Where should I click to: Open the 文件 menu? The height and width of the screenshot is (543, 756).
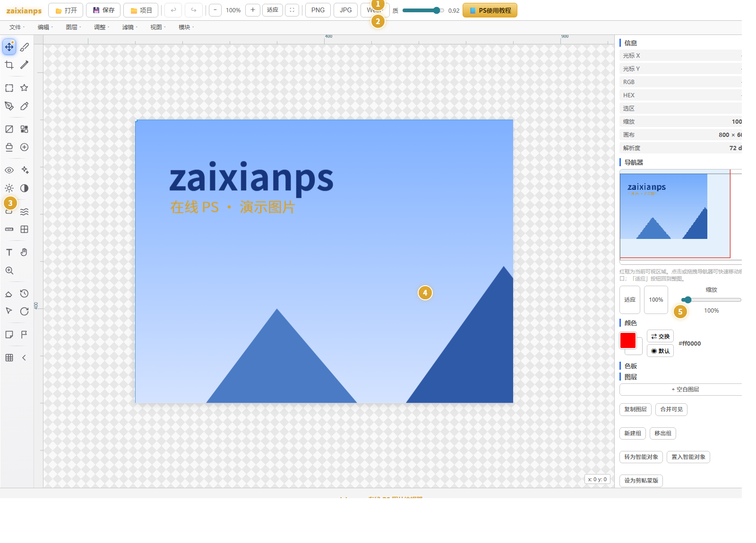click(17, 27)
